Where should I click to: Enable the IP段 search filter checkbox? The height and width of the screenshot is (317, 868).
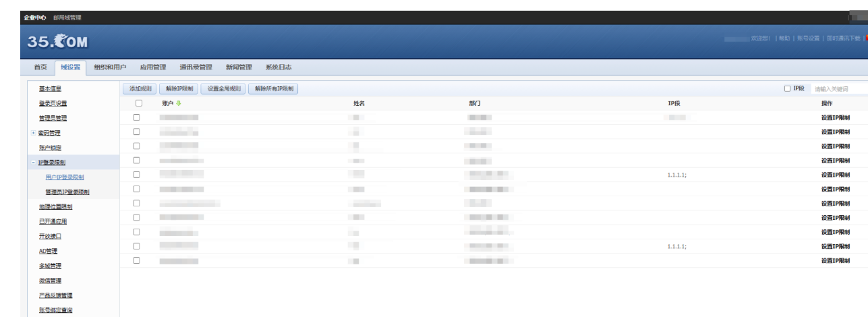tap(787, 88)
